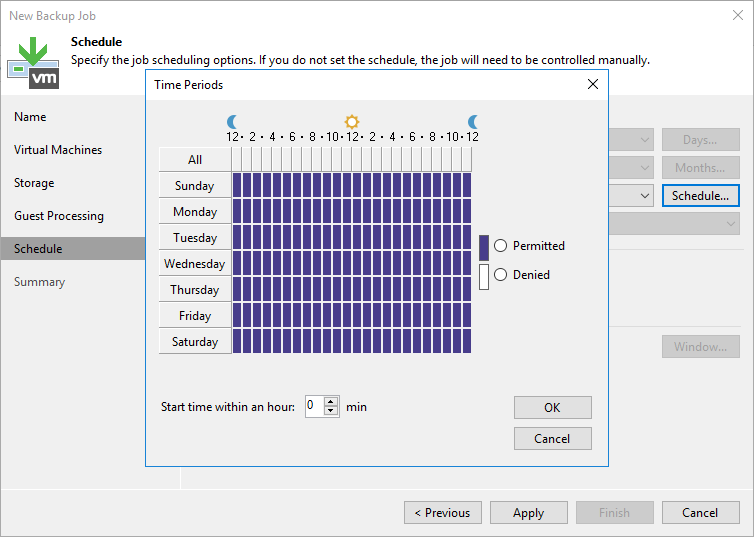This screenshot has width=754, height=537.
Task: Select the entire Saturday row
Action: click(x=195, y=342)
